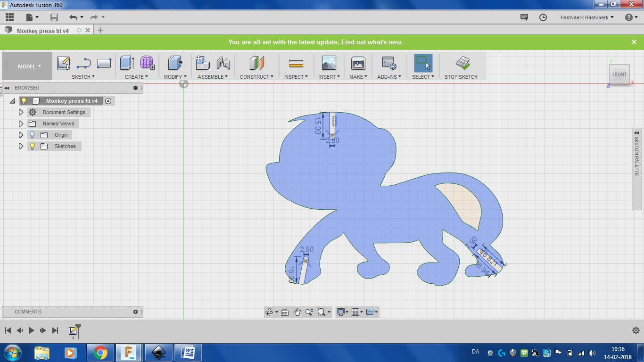Open the MODEL workspace dropdown
This screenshot has width=644, height=362.
pyautogui.click(x=29, y=66)
